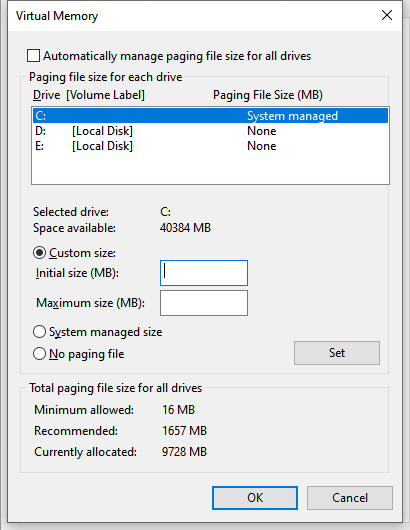Click the System managed value for C:
This screenshot has width=410, height=530.
[292, 116]
